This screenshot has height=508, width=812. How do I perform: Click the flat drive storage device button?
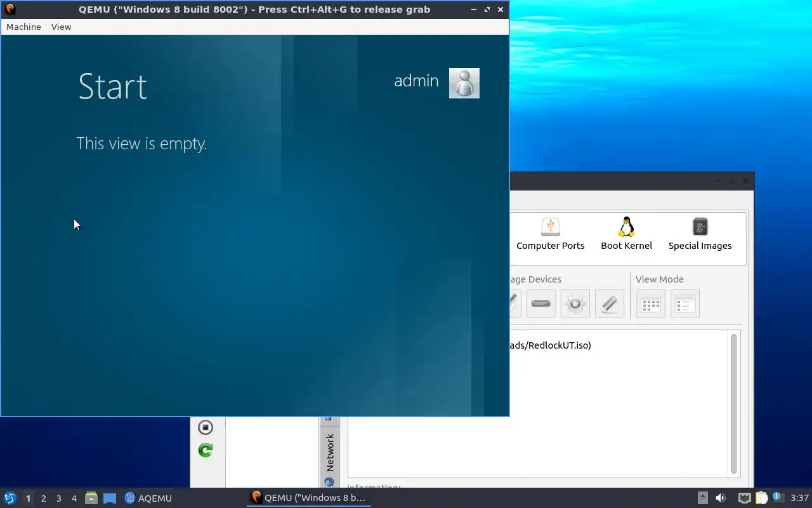(541, 304)
